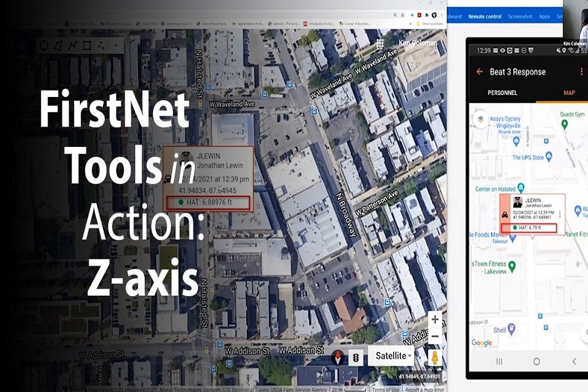Viewport: 588px width, 392px height.
Task: Click the bus stop icon on W Waveland Ave
Action: [x=265, y=94]
